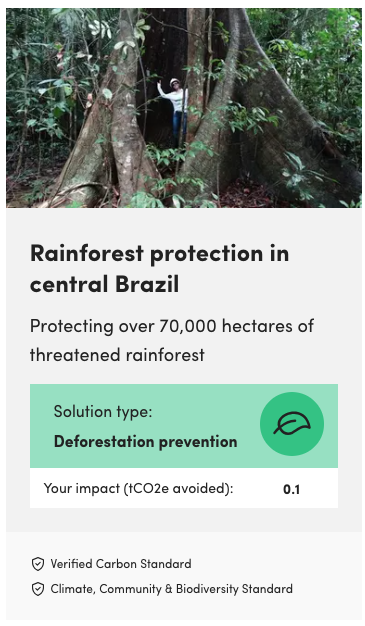Click the shield icon beside Climate, Community & Biodiversity
The width and height of the screenshot is (365, 626).
coord(38,589)
